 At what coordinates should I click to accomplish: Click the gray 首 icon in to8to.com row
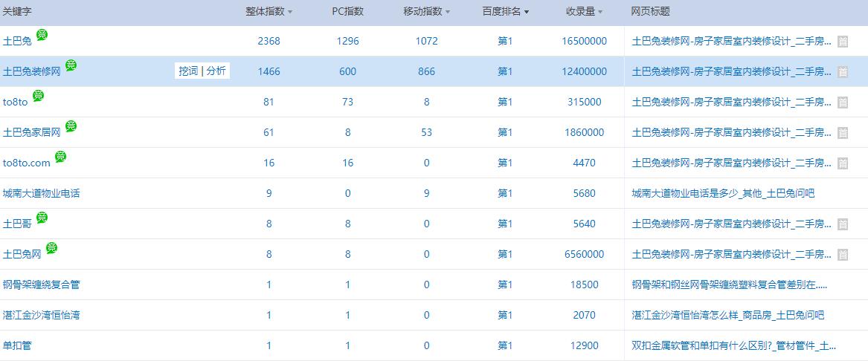843,163
